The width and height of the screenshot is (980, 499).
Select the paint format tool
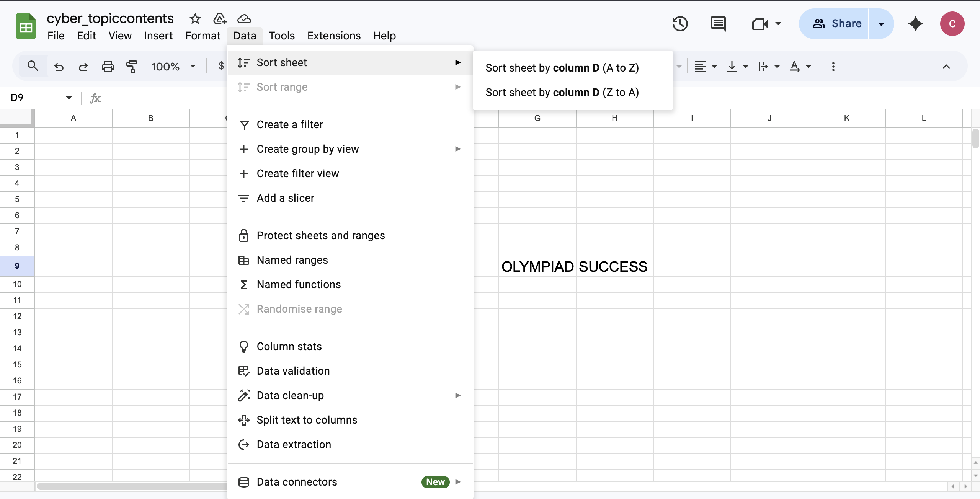(x=131, y=66)
